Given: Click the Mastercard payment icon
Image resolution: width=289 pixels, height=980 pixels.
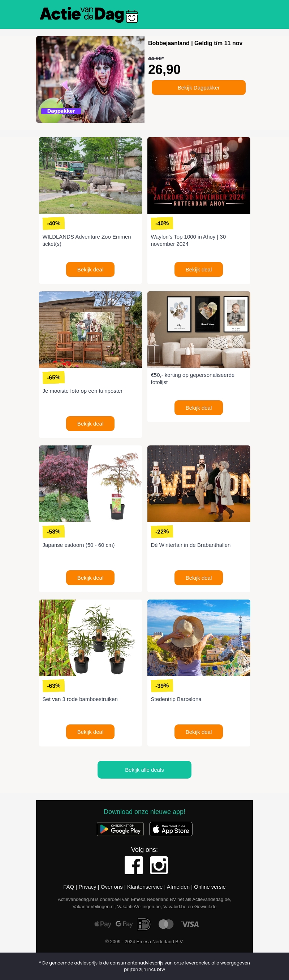Looking at the screenshot, I should click(x=166, y=924).
